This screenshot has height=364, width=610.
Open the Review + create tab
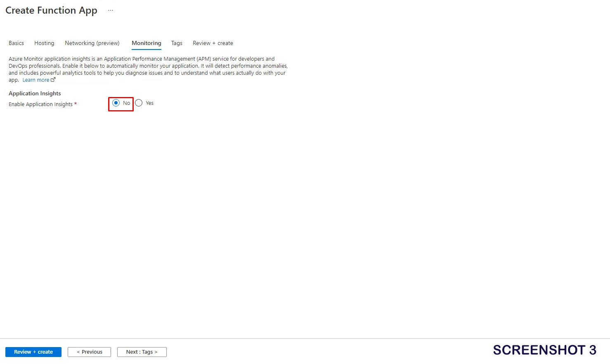click(x=213, y=43)
